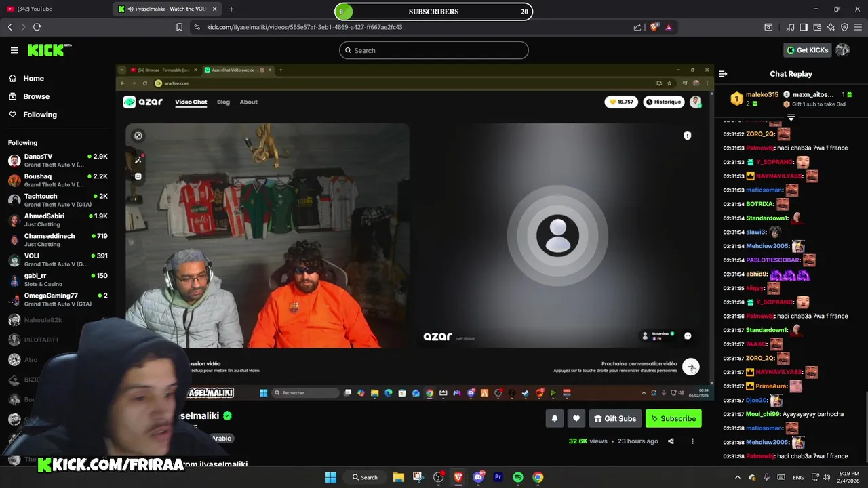Reload the Kick page

coord(37,27)
